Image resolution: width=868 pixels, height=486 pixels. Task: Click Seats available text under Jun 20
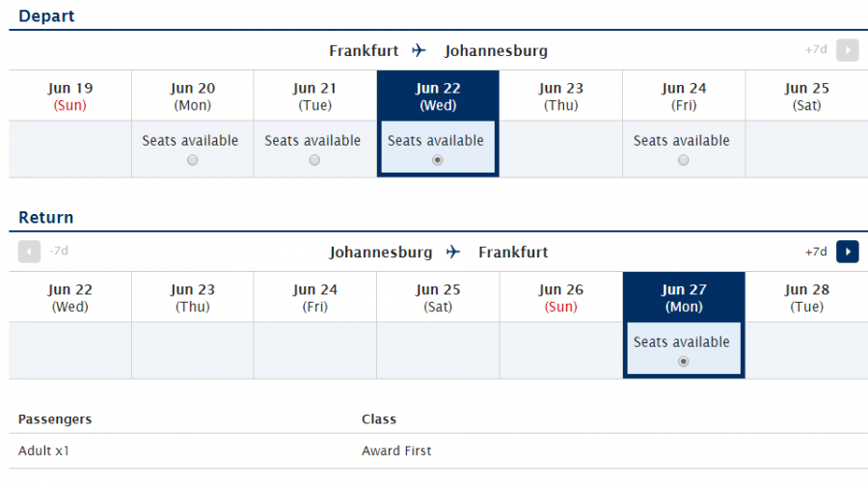(190, 141)
